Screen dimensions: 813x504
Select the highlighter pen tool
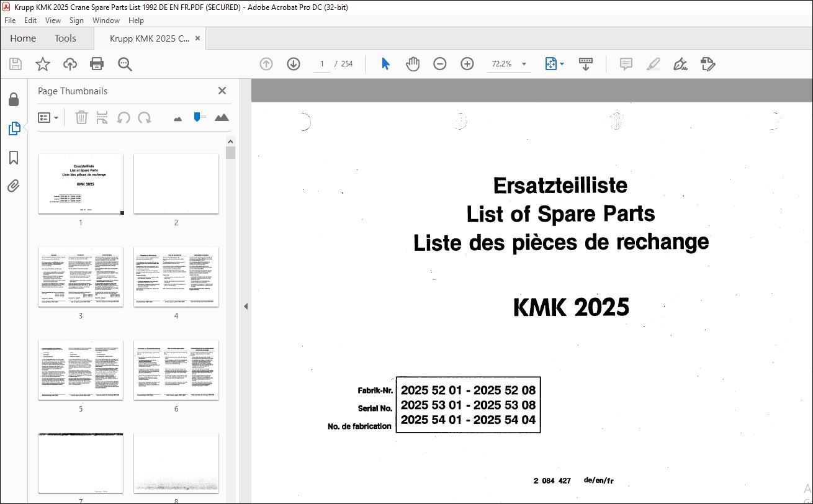coord(653,64)
